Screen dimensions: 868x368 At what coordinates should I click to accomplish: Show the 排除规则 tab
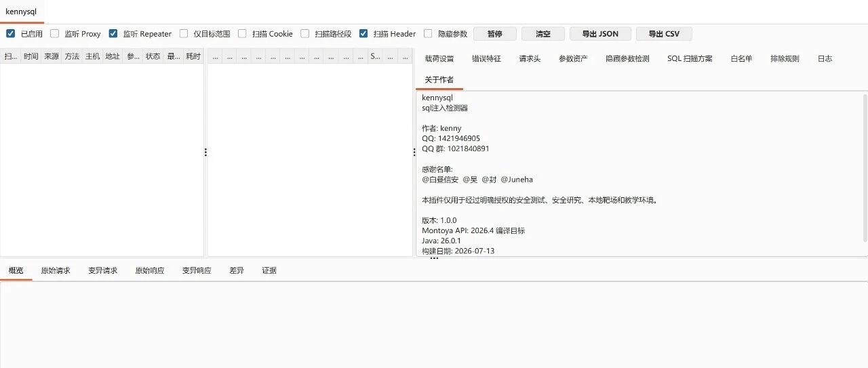point(785,59)
